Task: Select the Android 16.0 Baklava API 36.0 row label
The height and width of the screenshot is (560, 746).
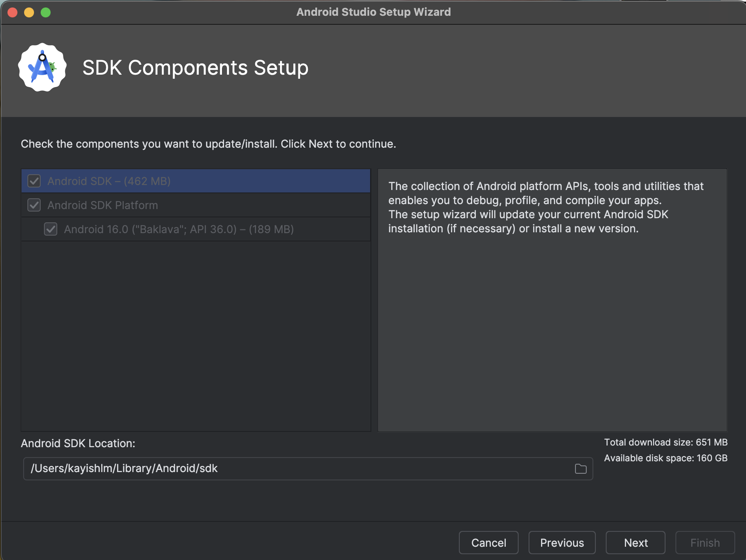Action: [179, 229]
